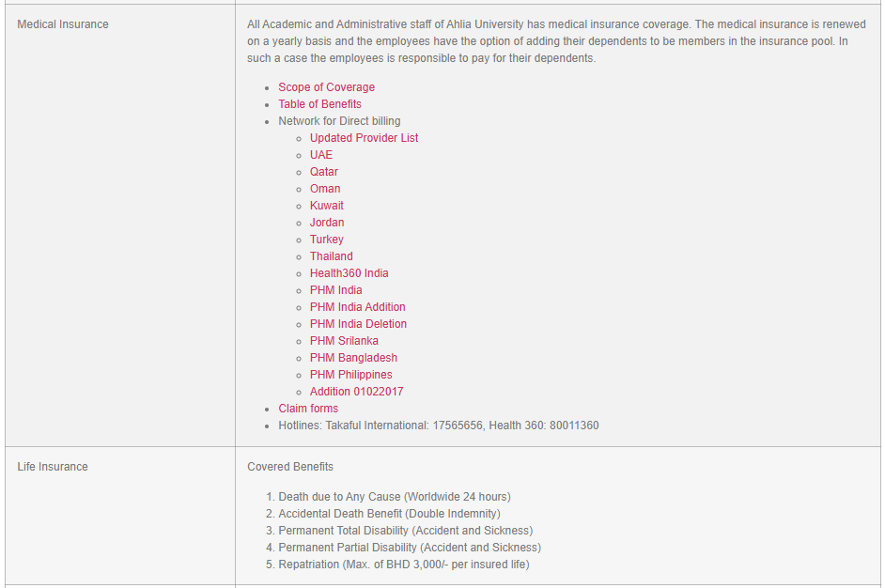The width and height of the screenshot is (885, 588).
Task: Open the Updated Provider List
Action: tap(364, 137)
